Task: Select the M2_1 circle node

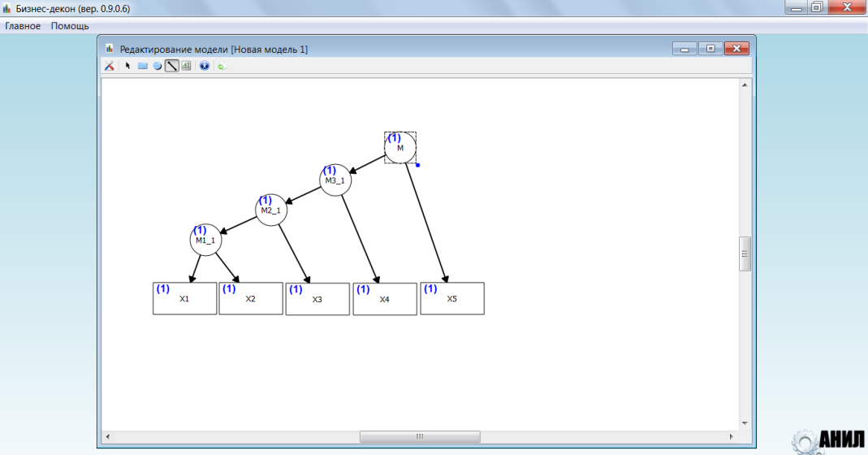Action: click(x=271, y=210)
